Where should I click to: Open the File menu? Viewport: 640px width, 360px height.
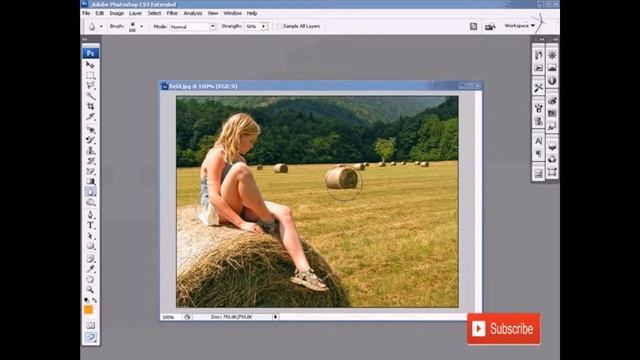[86, 13]
